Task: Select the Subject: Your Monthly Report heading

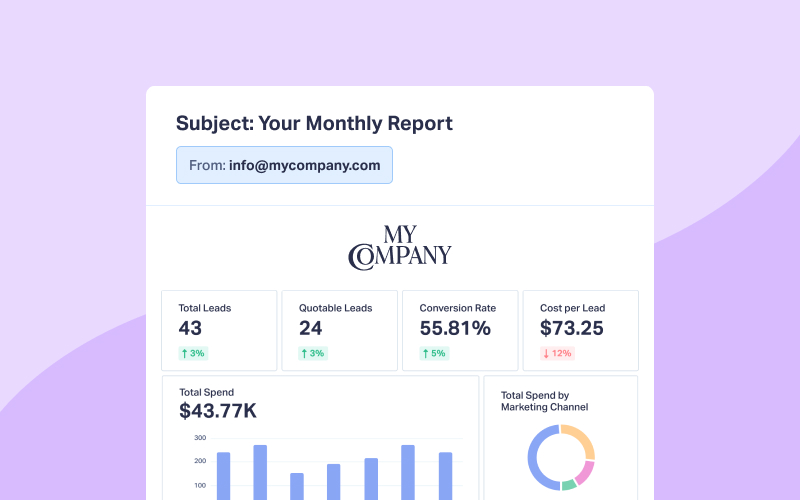Action: 314,123
